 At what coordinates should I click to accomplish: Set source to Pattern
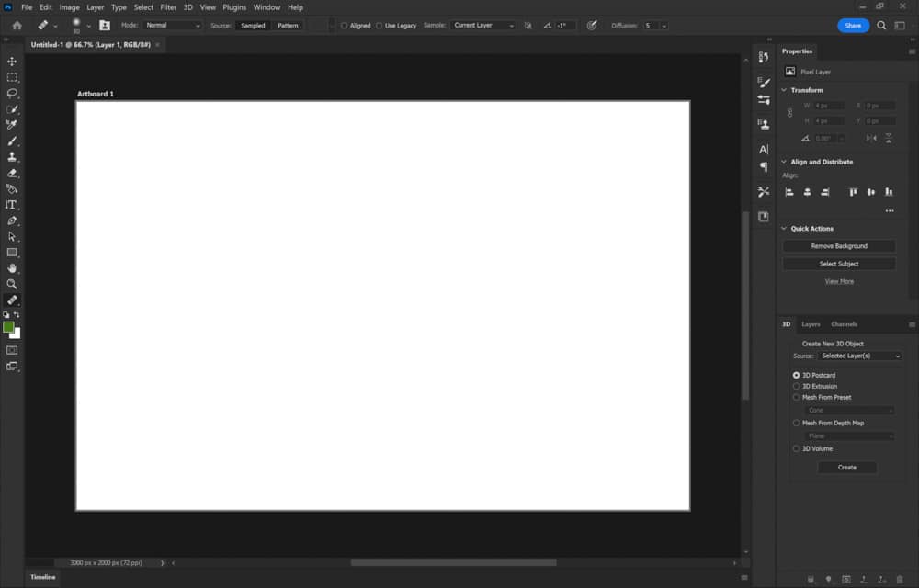288,26
